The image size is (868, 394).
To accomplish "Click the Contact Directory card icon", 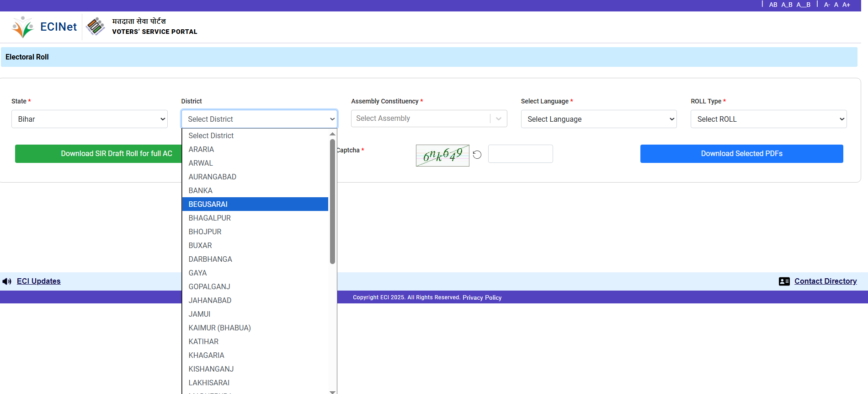I will 784,281.
